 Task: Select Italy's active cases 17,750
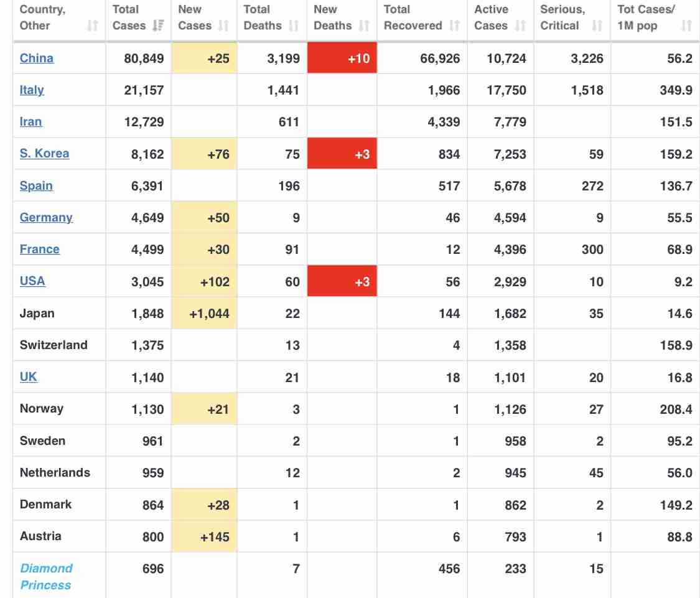point(506,90)
